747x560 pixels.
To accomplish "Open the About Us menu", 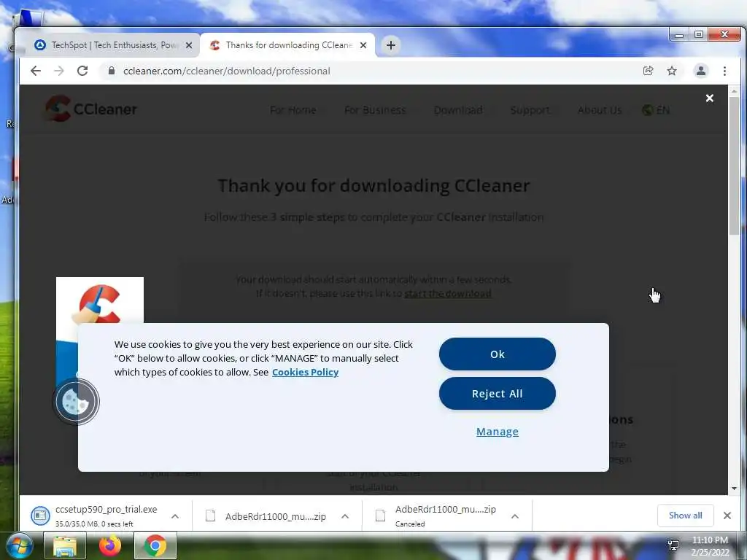I will point(600,111).
